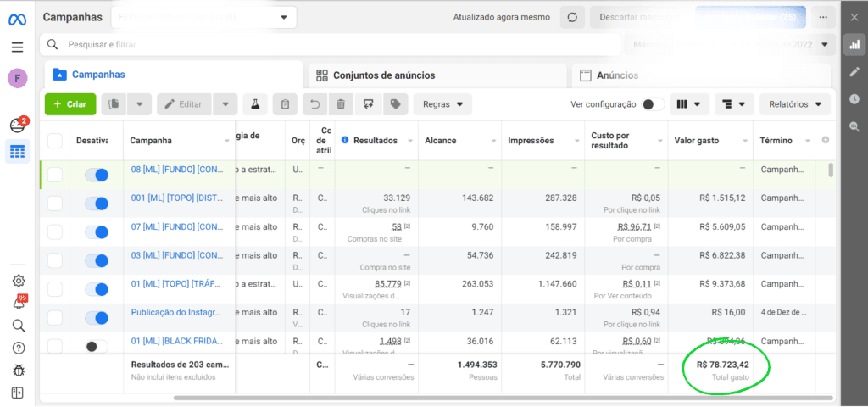This screenshot has width=868, height=407.
Task: Disable the 001 [ML] [TOPO] campaign toggle
Action: click(97, 203)
